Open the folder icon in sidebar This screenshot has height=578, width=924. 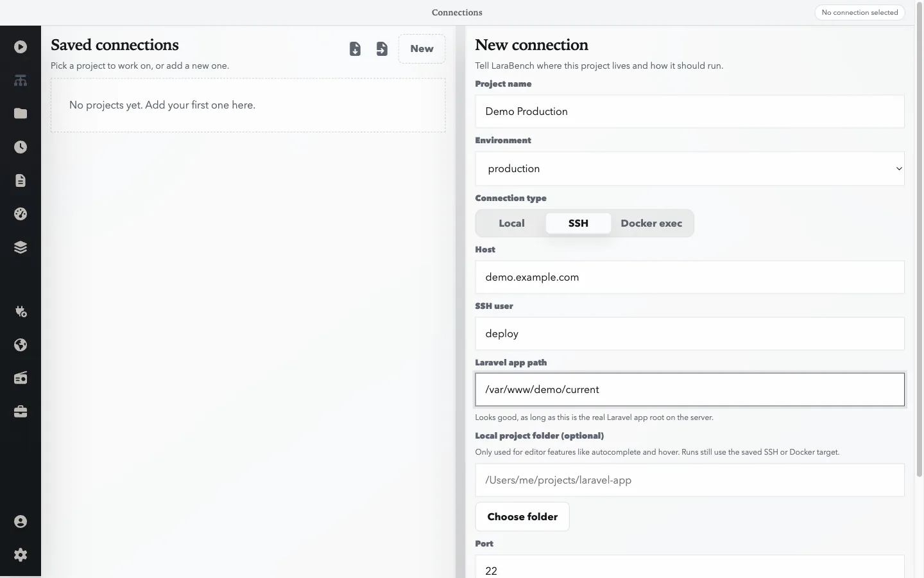[21, 114]
